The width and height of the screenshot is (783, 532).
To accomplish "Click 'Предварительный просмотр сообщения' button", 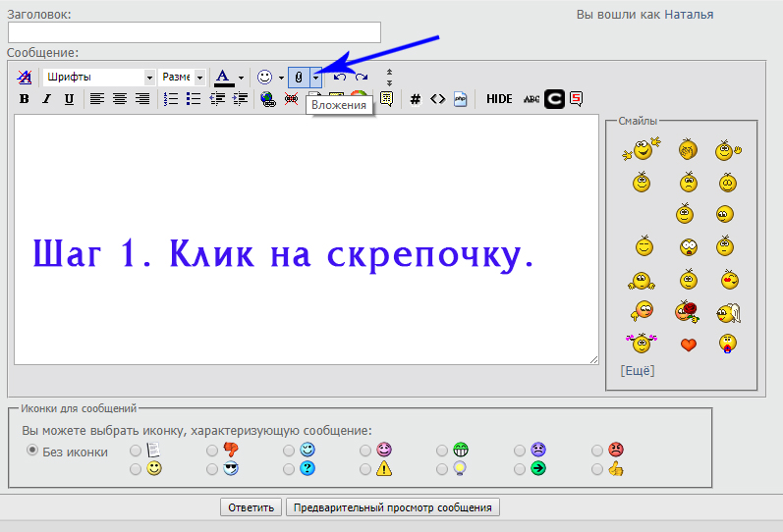I will [x=393, y=507].
